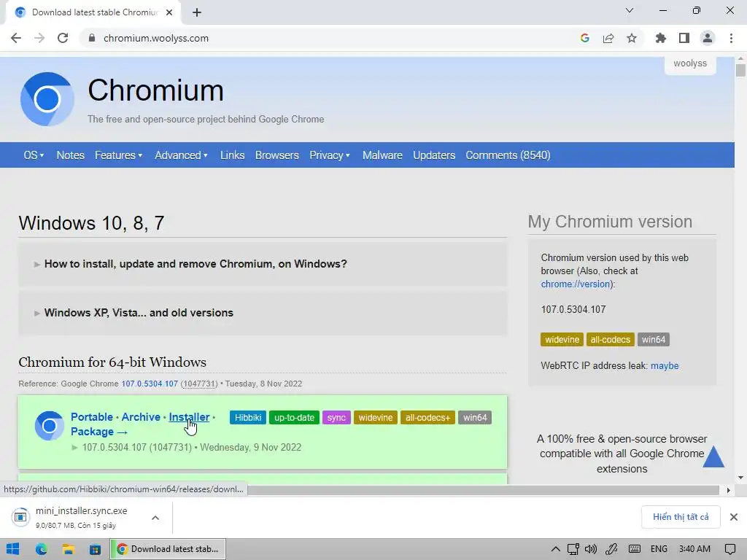This screenshot has height=560, width=747.
Task: Open the notification center icon
Action: tap(729, 549)
